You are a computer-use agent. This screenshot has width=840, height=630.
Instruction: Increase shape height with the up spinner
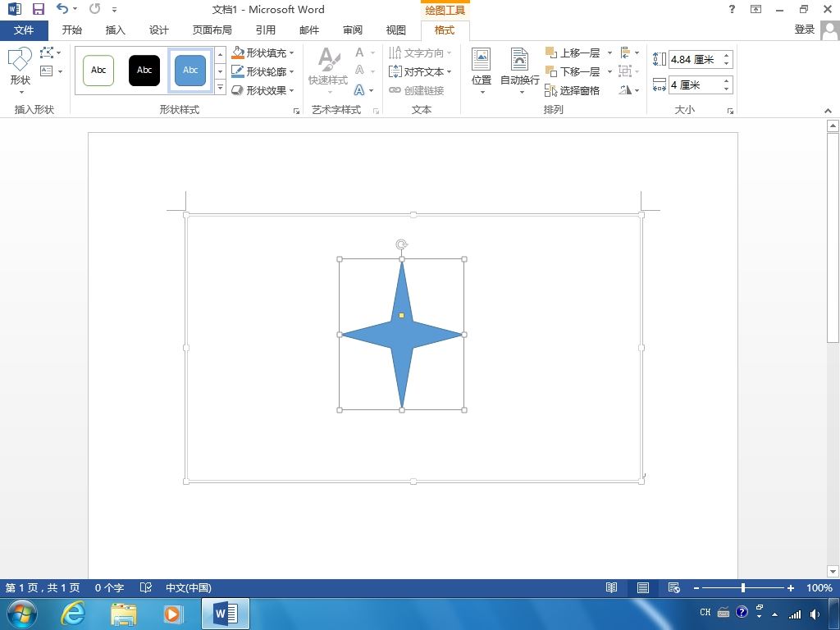[727, 55]
